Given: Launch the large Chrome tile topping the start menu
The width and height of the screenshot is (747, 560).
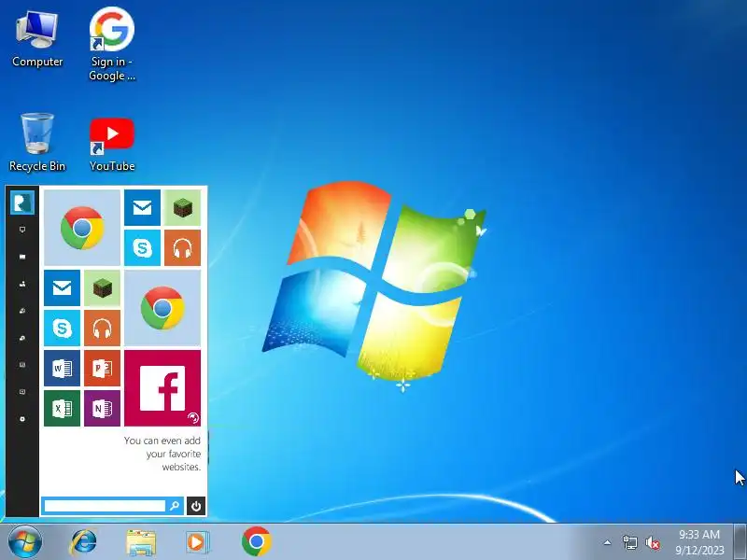Looking at the screenshot, I should 82,228.
